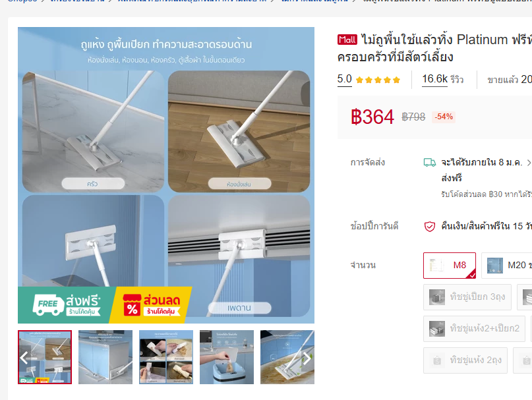This screenshot has height=400, width=532.
Task: Select the M20 variant option
Action: pos(507,266)
